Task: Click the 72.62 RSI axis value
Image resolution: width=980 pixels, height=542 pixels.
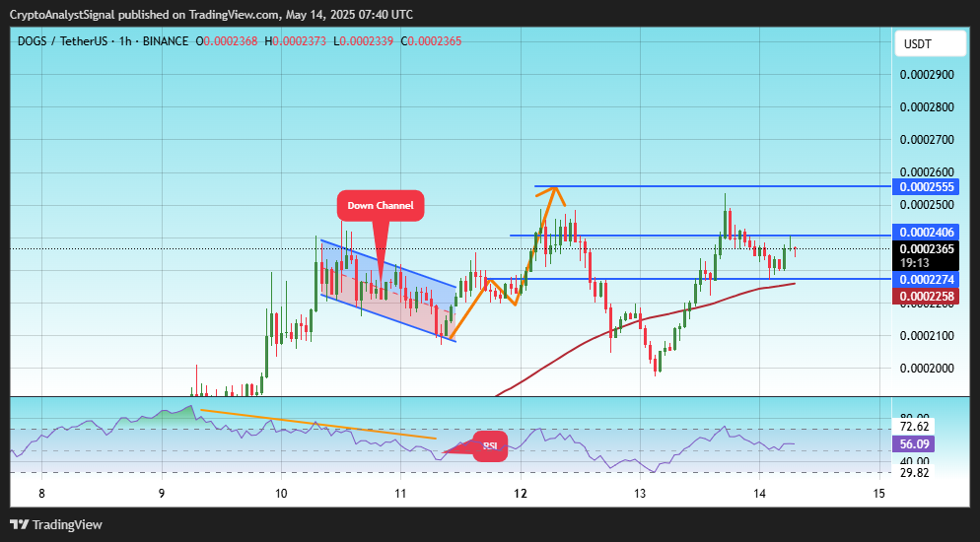Action: click(914, 427)
